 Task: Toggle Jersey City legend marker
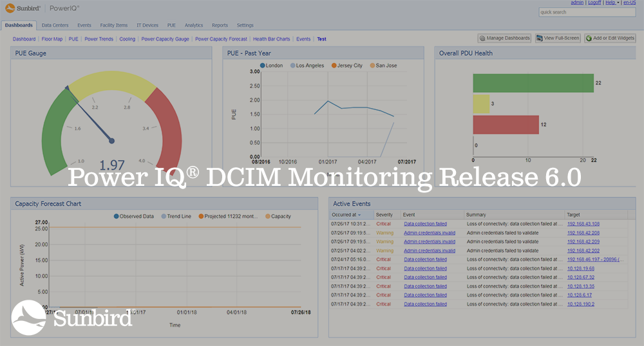334,66
